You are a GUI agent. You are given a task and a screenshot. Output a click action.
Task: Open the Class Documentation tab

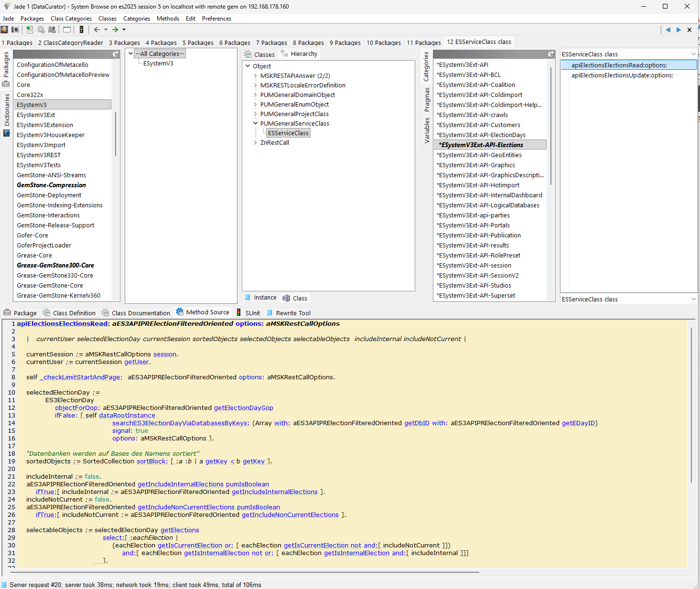pos(136,313)
